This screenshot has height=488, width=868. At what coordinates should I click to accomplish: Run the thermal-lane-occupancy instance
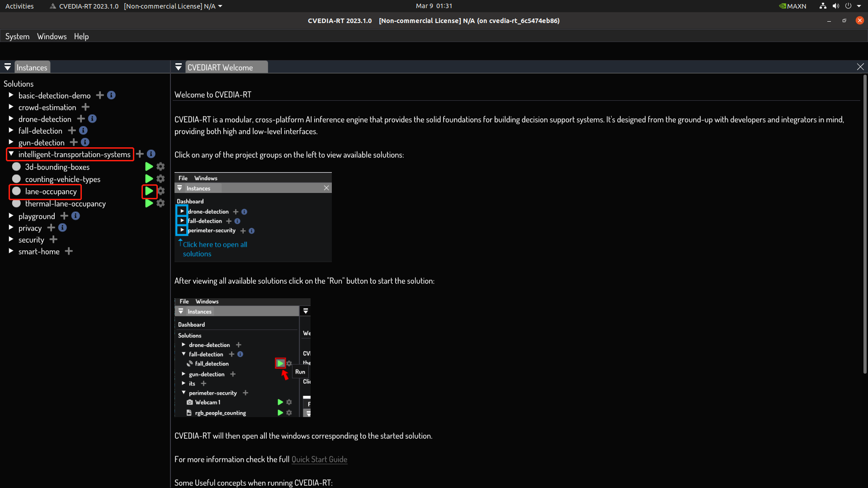[149, 203]
